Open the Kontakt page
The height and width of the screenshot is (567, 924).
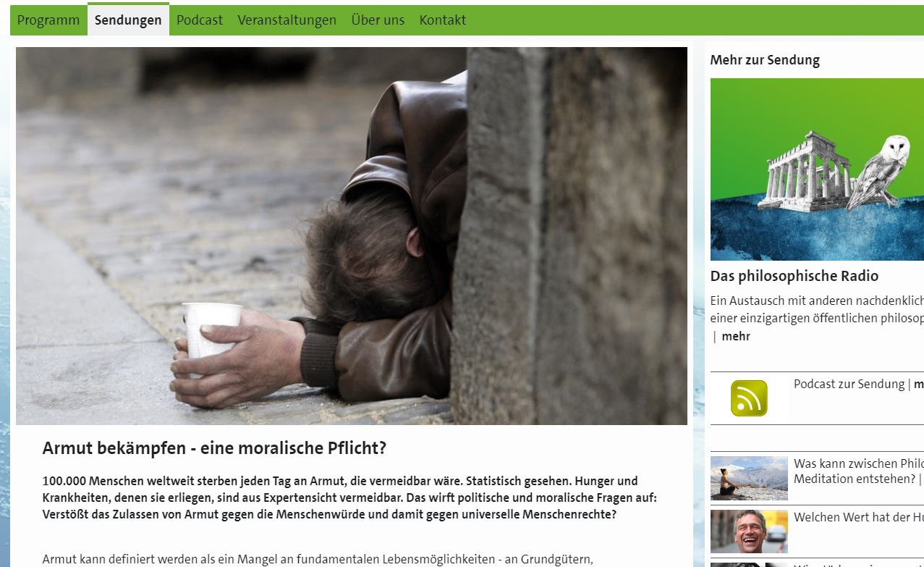click(x=443, y=20)
